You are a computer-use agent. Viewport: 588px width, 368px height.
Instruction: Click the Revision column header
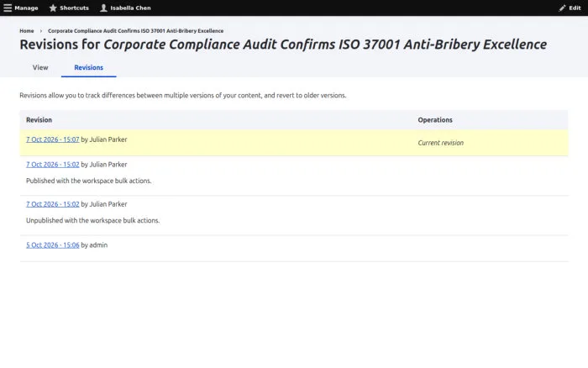click(x=39, y=119)
